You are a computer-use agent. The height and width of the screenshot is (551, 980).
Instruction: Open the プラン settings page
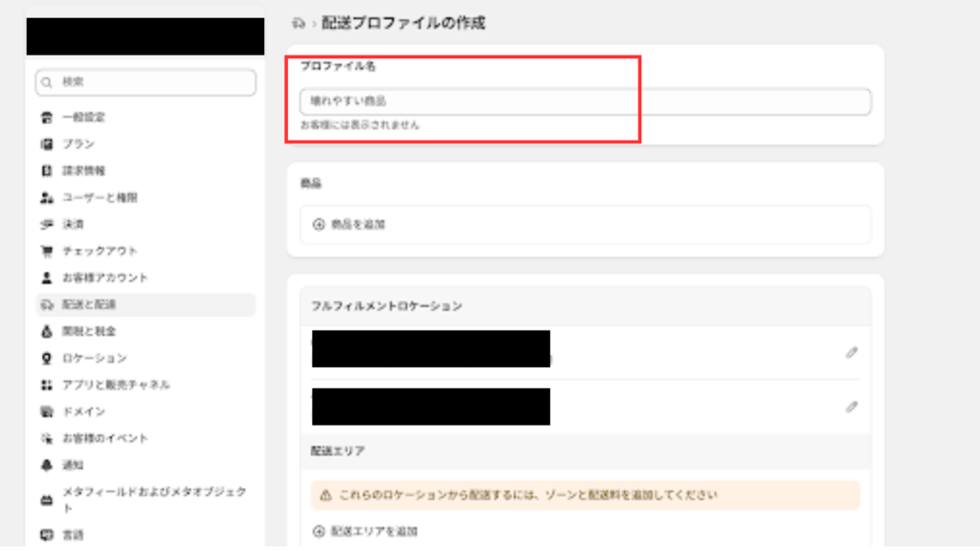click(x=78, y=143)
